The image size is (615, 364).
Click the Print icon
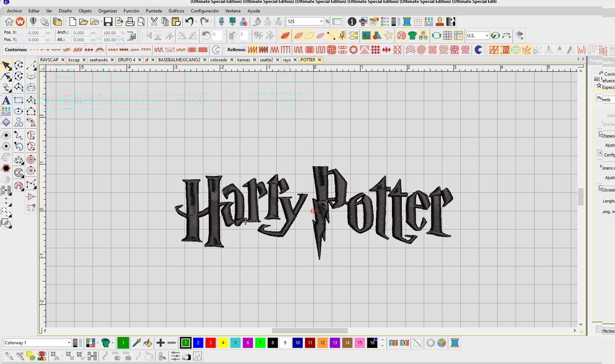coord(130,22)
